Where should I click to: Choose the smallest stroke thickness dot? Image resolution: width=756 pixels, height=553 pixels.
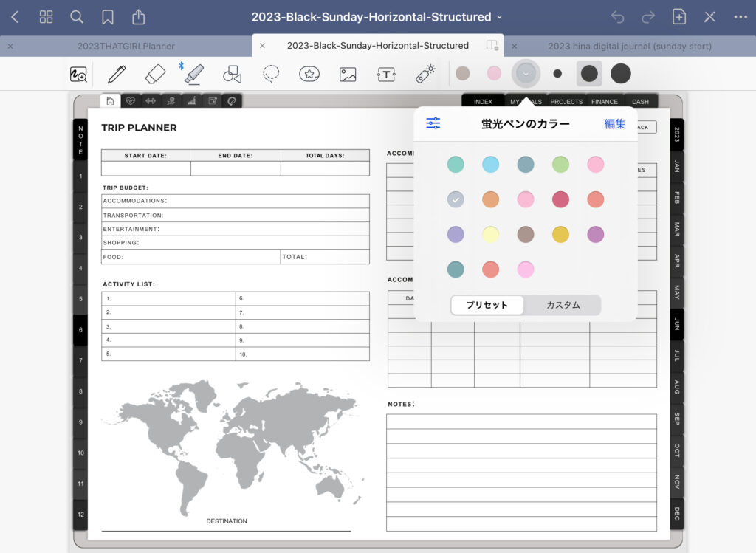(x=557, y=74)
